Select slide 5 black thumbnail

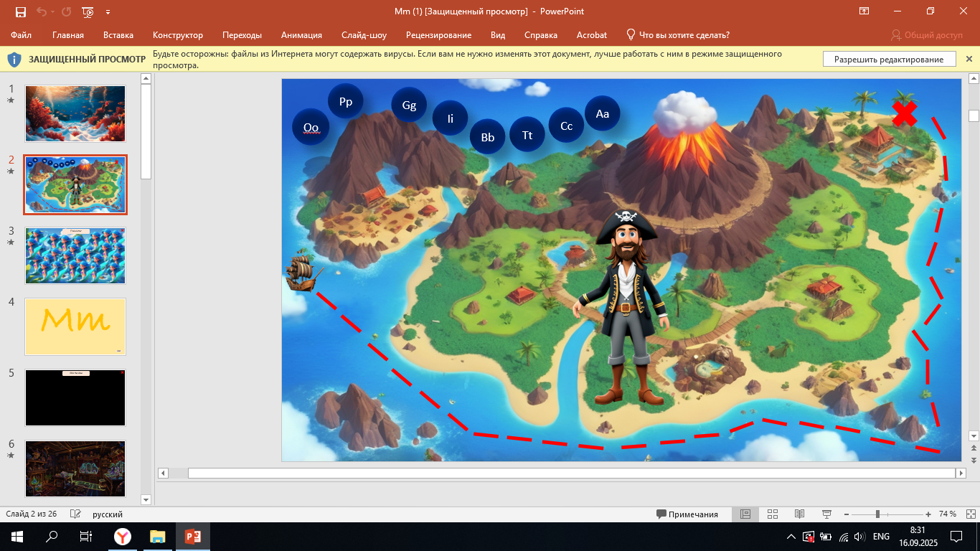point(75,397)
